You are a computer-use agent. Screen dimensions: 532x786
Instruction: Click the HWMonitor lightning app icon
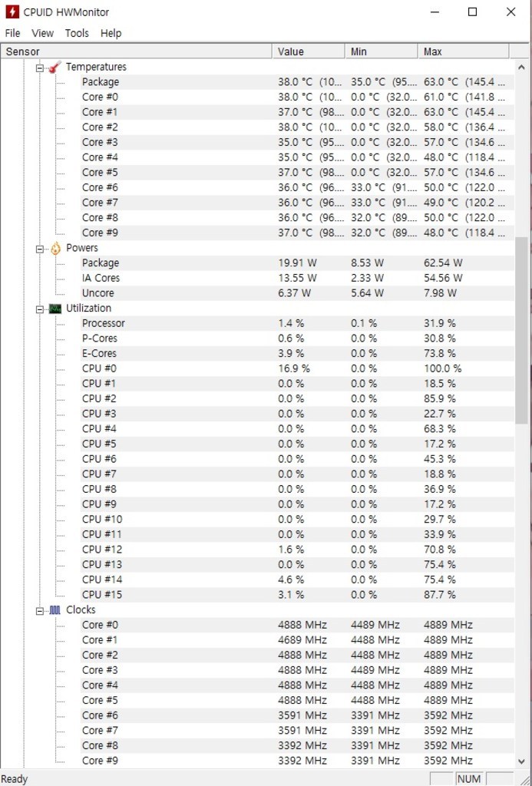click(x=12, y=12)
